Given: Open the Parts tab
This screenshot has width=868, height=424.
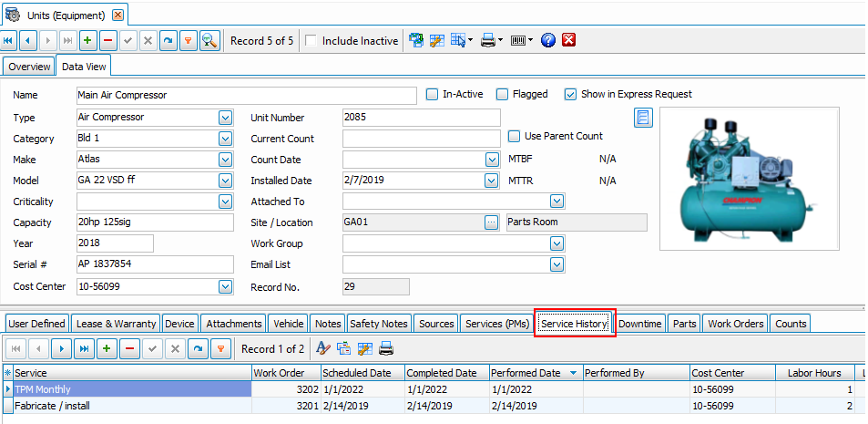Looking at the screenshot, I should coord(684,324).
